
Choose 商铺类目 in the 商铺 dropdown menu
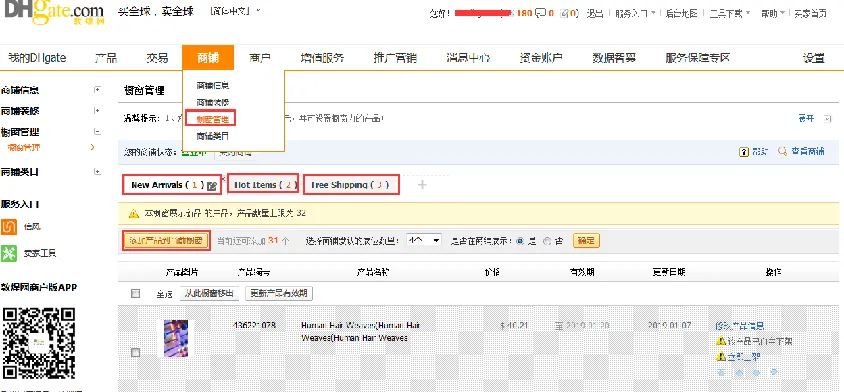tap(213, 136)
